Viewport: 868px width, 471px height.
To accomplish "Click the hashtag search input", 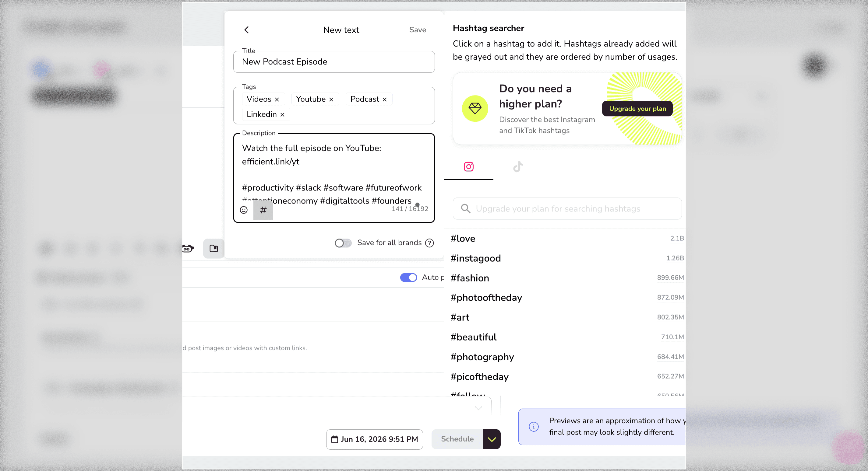I will [x=567, y=209].
